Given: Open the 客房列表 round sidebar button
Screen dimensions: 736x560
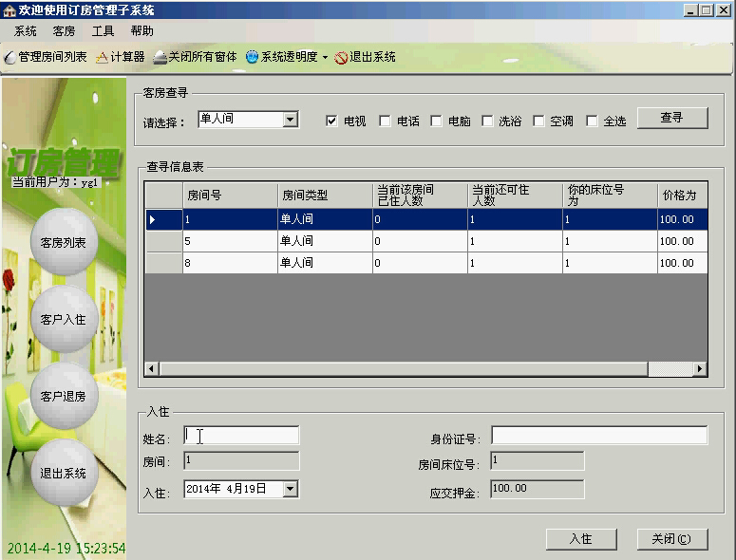Looking at the screenshot, I should click(x=64, y=242).
